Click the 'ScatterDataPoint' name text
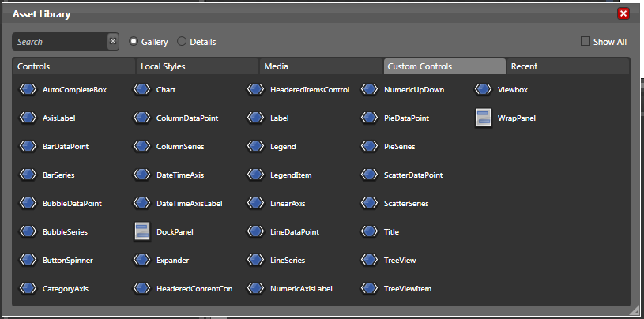The image size is (644, 319). pos(413,175)
